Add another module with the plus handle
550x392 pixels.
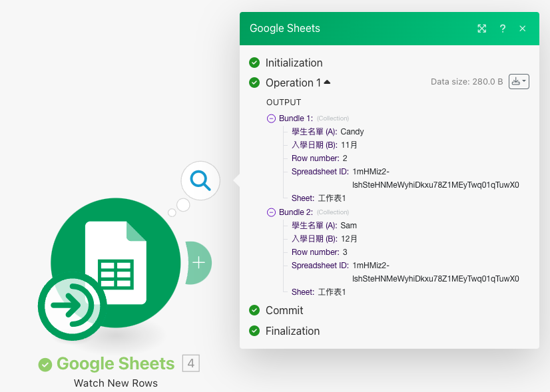click(x=199, y=263)
